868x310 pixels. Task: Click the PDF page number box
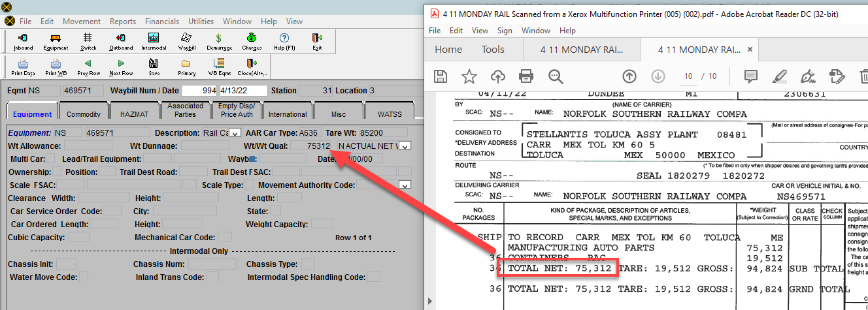(x=688, y=76)
